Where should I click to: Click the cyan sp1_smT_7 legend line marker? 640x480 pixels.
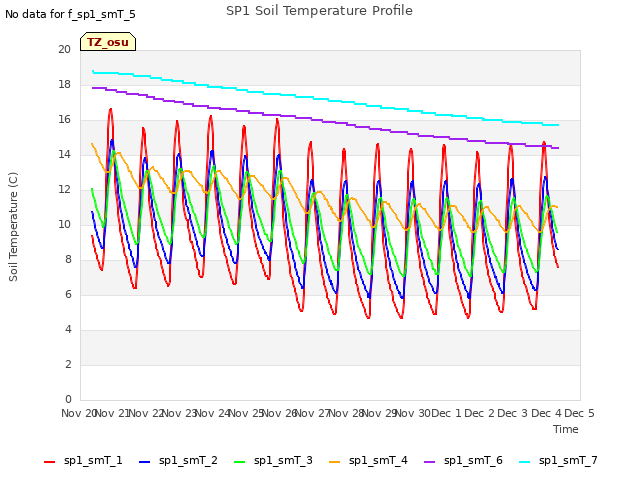[x=524, y=462]
